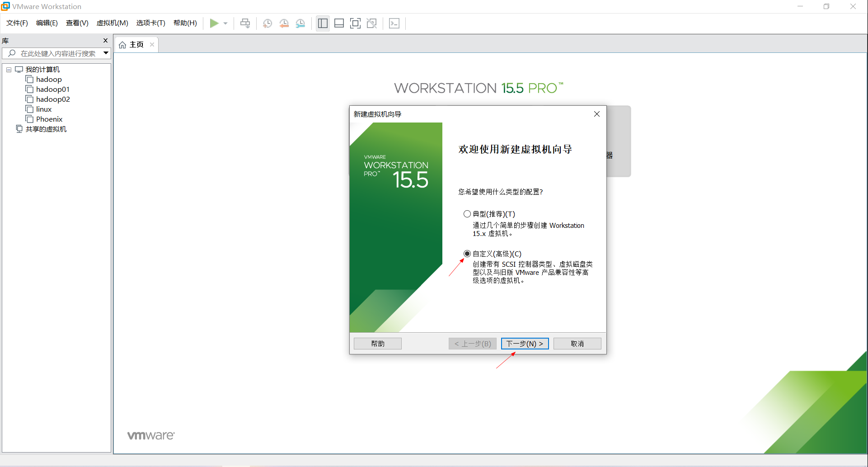Select the Phoenix virtual machine
The height and width of the screenshot is (467, 868).
[x=49, y=119]
